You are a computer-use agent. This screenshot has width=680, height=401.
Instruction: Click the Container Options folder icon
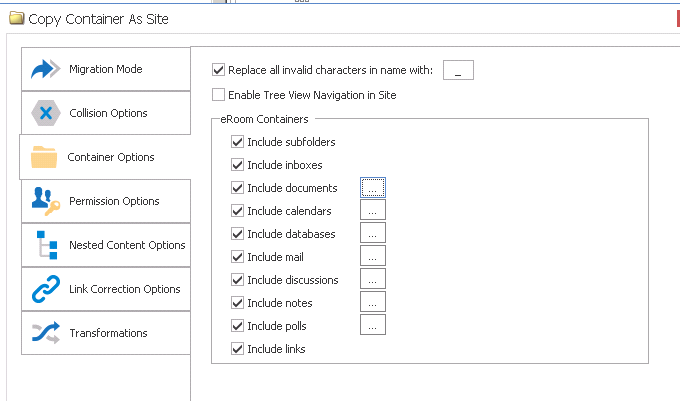click(x=45, y=157)
